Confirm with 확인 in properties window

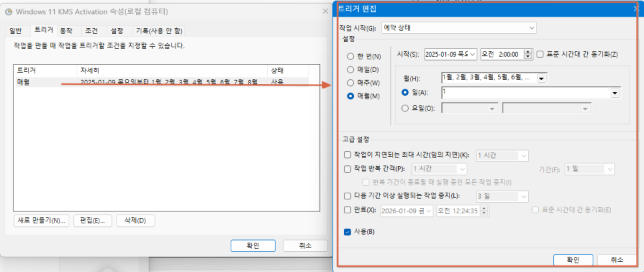(x=253, y=246)
